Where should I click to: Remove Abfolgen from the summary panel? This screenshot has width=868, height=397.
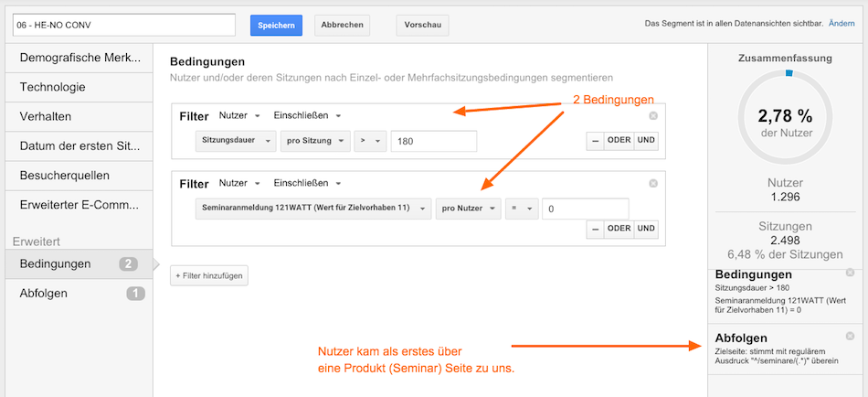click(850, 336)
